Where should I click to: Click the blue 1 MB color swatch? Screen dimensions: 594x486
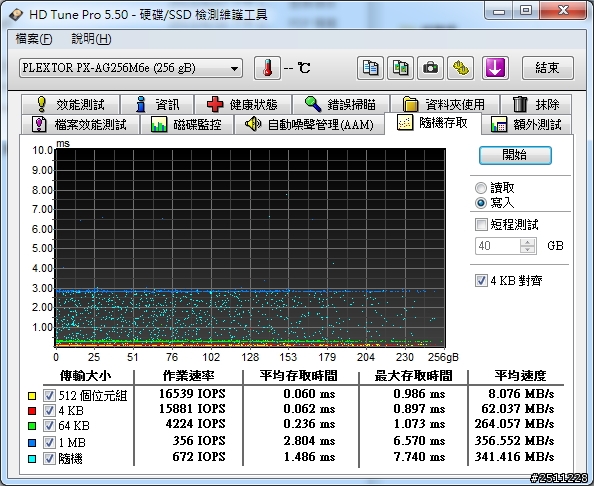[x=32, y=442]
